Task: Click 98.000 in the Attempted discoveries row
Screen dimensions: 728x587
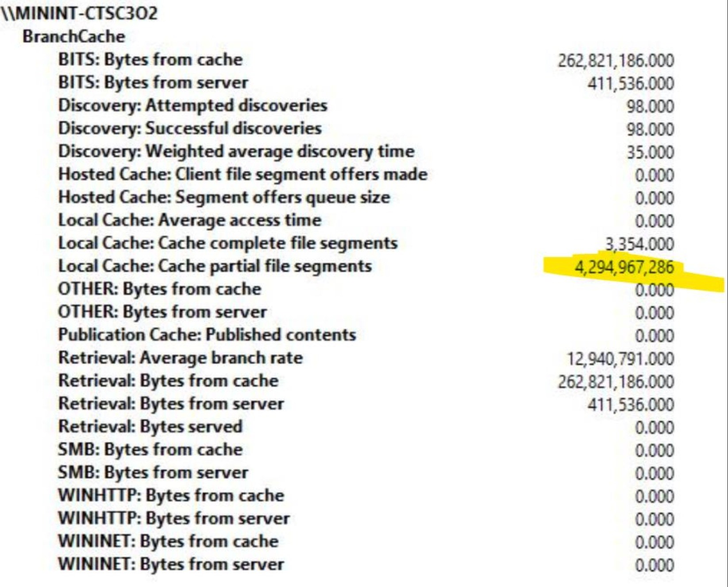Action: [651, 107]
